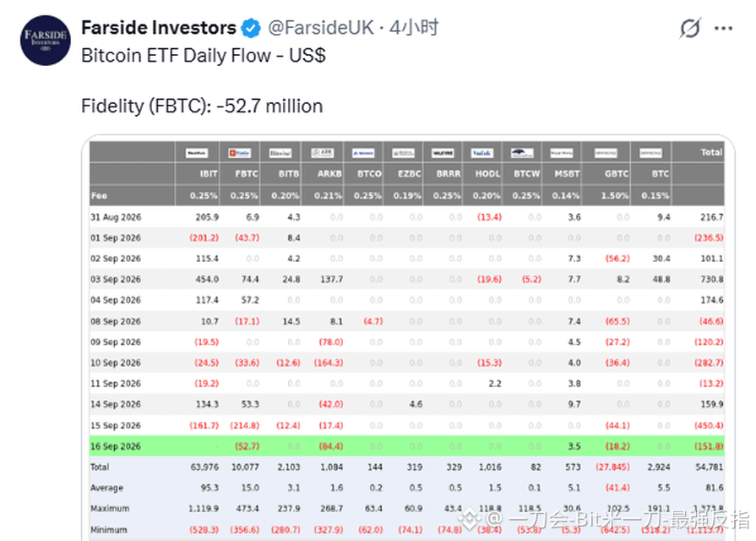Click the Total column header
This screenshot has height=541, width=756.
point(711,152)
